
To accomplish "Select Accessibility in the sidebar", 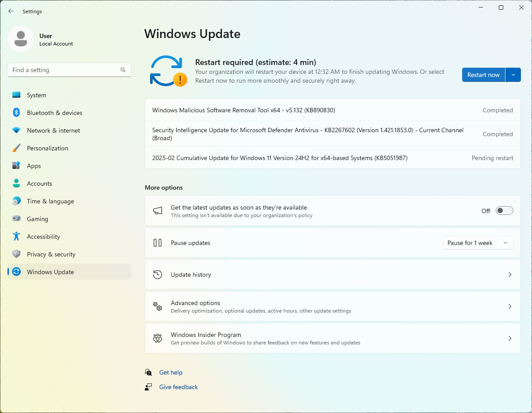I will (x=69, y=237).
